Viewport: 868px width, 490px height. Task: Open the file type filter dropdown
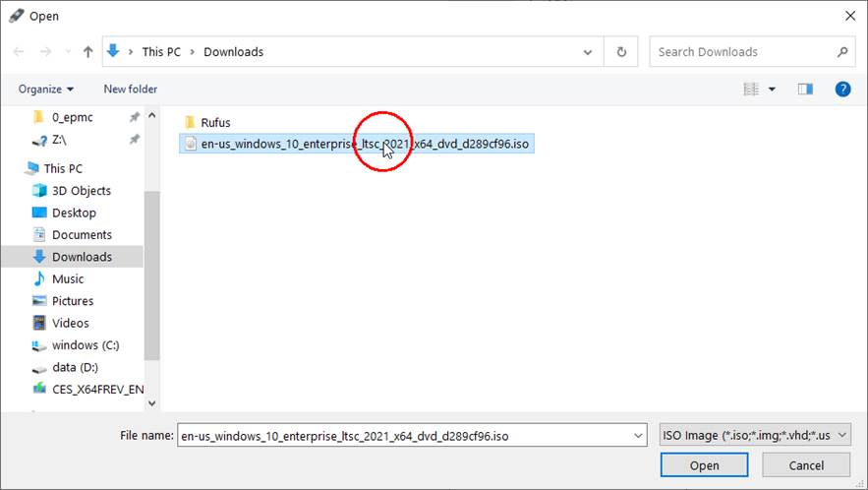[753, 435]
